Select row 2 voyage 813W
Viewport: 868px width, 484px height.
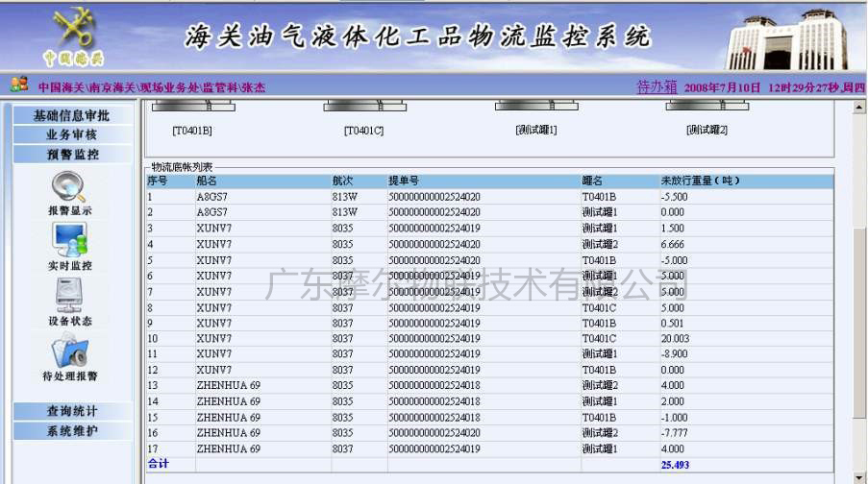click(x=345, y=212)
